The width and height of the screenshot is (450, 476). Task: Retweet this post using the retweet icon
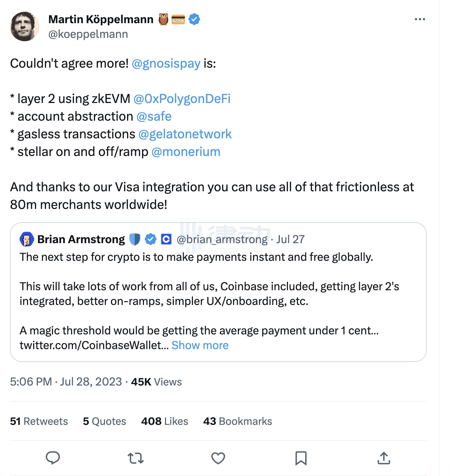point(136,458)
